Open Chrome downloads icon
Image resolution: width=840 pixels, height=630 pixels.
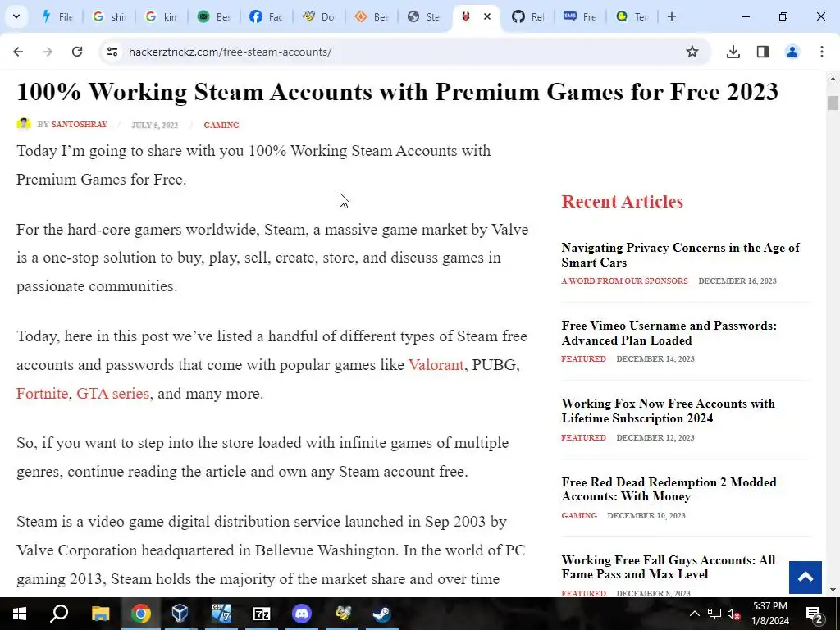[x=733, y=52]
